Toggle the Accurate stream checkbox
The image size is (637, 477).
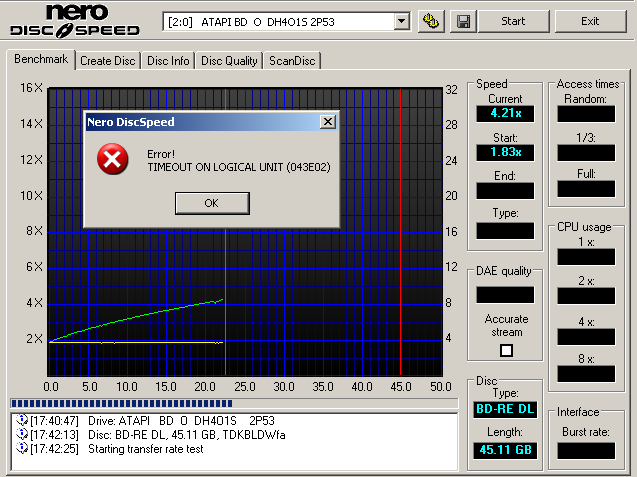tap(506, 350)
